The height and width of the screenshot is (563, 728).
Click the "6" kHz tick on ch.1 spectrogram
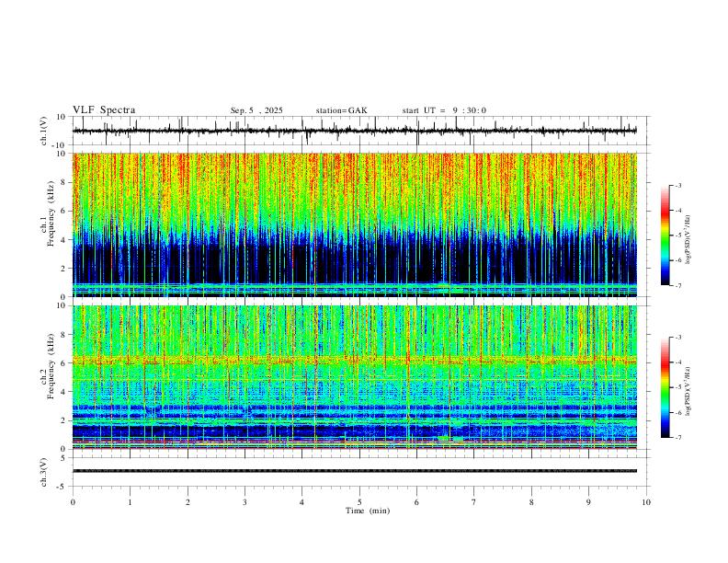pyautogui.click(x=64, y=211)
